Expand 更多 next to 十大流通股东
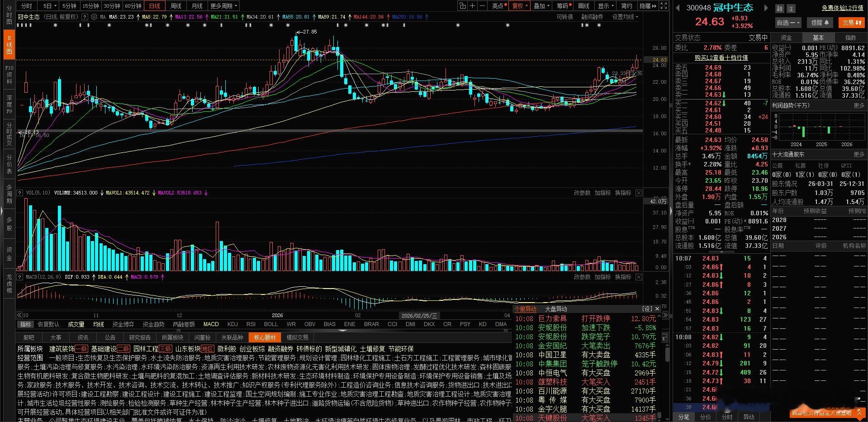The height and width of the screenshot is (422, 868). pos(859,155)
